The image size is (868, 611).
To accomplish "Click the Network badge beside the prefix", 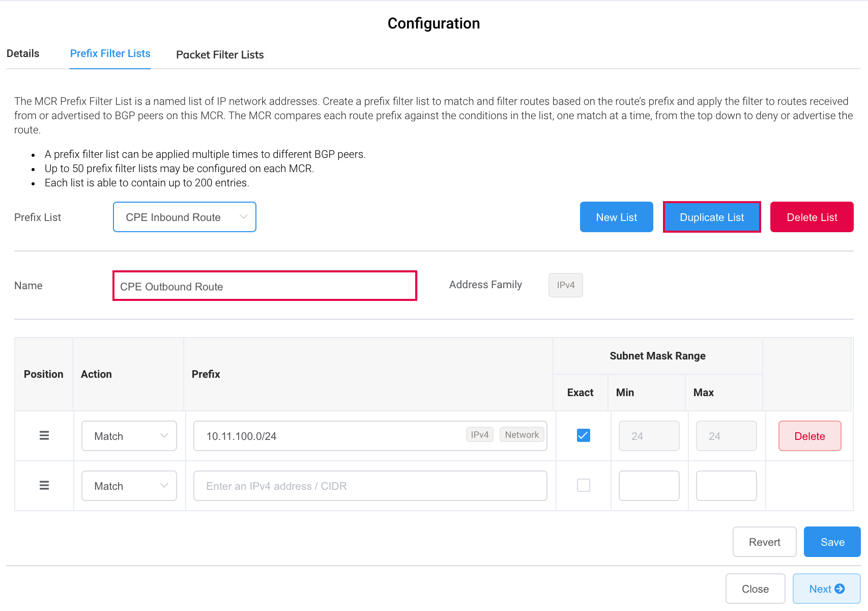I will pos(522,434).
